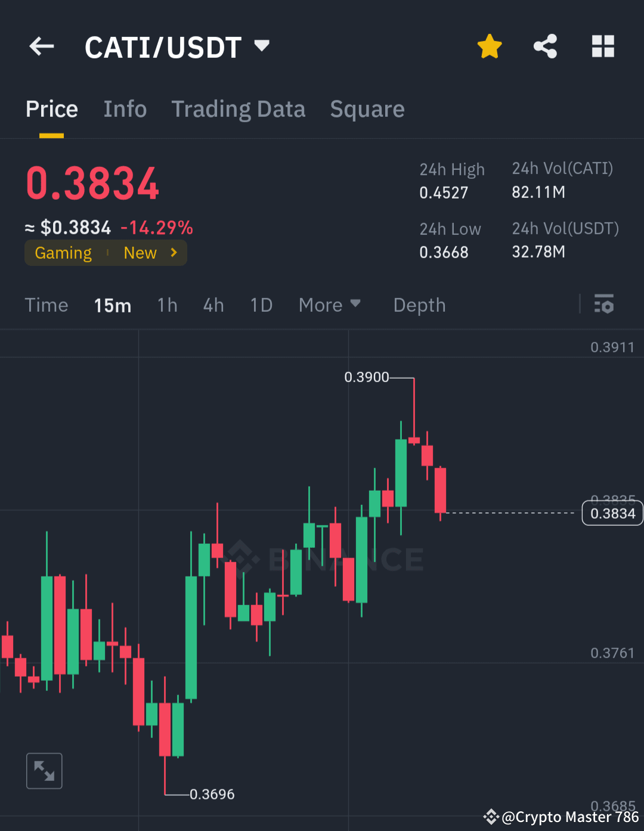Enable the 1D timeframe
The height and width of the screenshot is (831, 644).
tap(261, 305)
